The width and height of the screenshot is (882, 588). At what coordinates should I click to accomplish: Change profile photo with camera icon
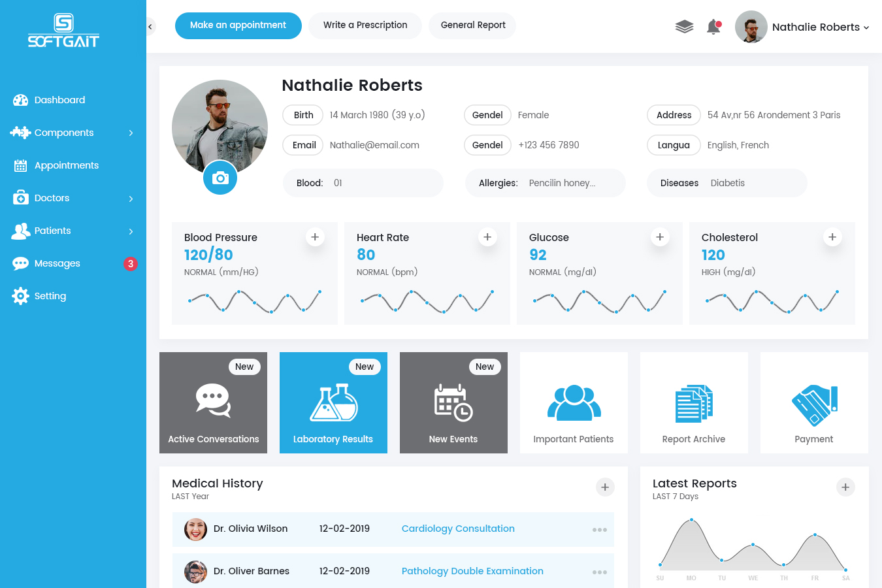pyautogui.click(x=220, y=178)
